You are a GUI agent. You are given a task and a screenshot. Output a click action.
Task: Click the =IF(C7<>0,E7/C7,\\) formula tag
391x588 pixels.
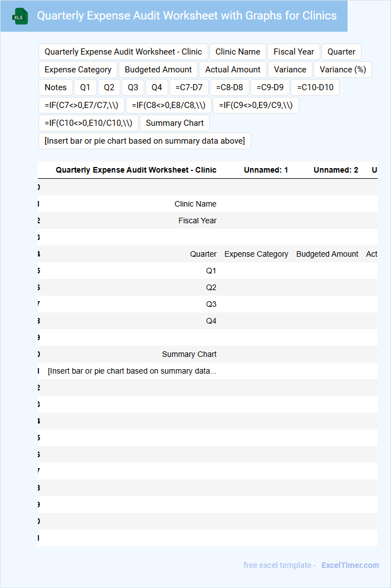81,105
